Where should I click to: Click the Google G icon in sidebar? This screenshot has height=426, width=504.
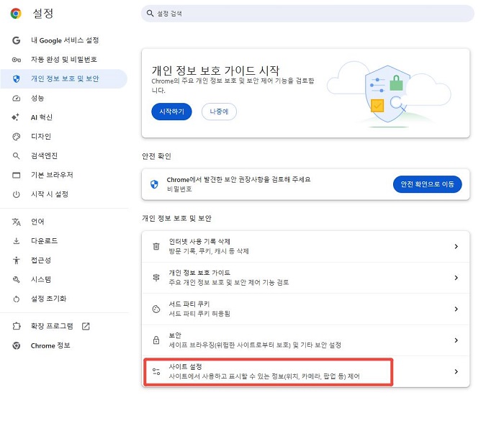16,40
